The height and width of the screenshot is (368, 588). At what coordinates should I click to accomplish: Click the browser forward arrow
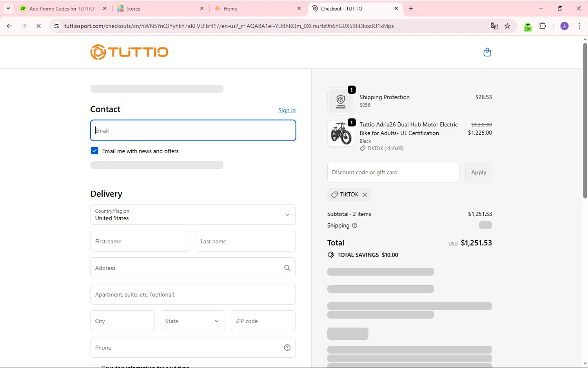[x=24, y=26]
